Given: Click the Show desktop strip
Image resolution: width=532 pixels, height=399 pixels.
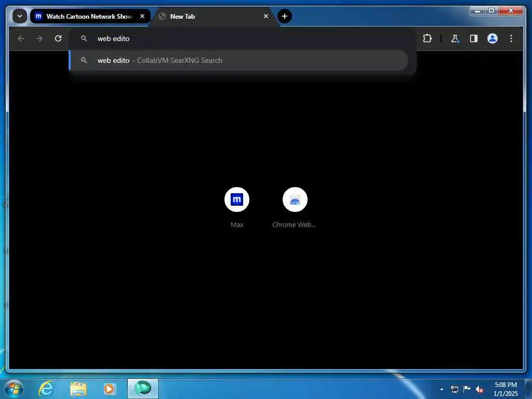Looking at the screenshot, I should (528, 389).
